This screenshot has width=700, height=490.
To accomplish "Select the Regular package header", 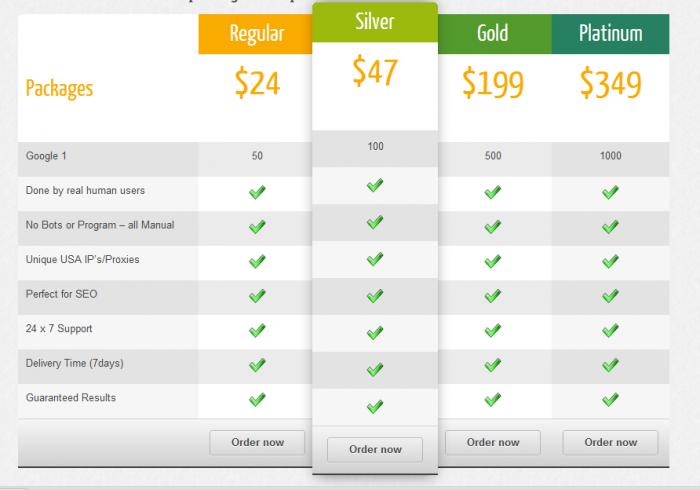I will point(255,34).
